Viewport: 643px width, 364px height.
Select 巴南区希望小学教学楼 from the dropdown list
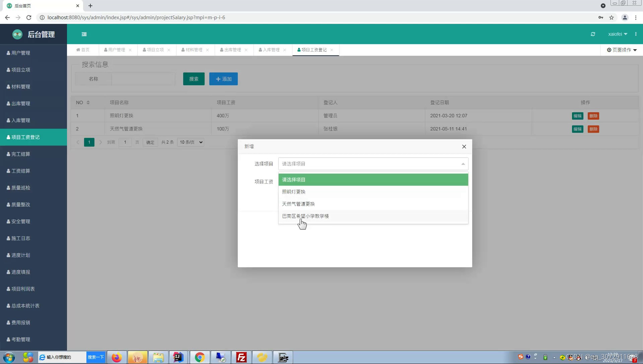click(x=373, y=216)
